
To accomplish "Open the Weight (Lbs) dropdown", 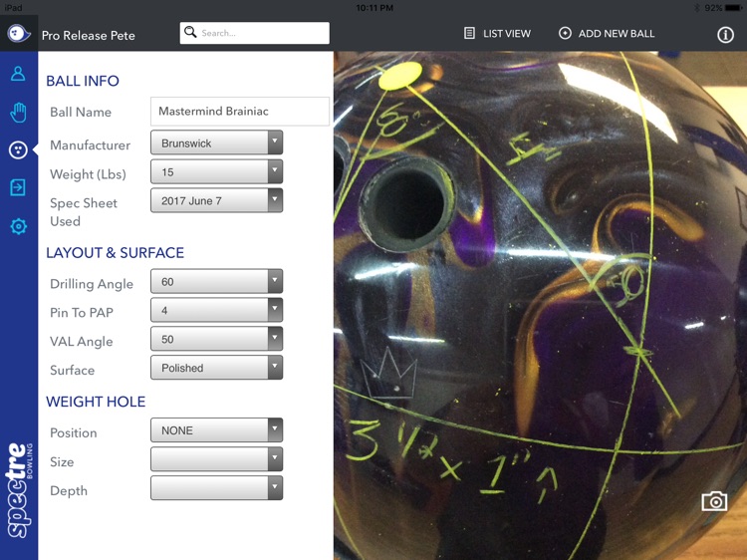I will 217,171.
